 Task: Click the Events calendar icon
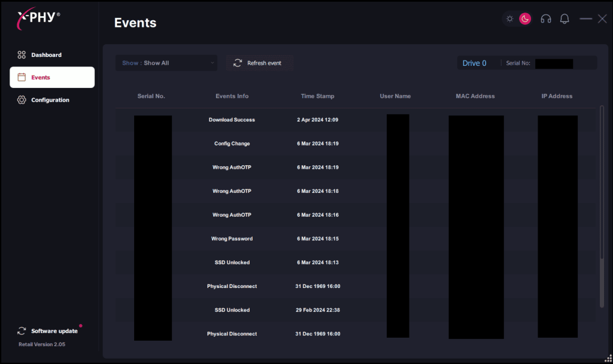coord(22,77)
